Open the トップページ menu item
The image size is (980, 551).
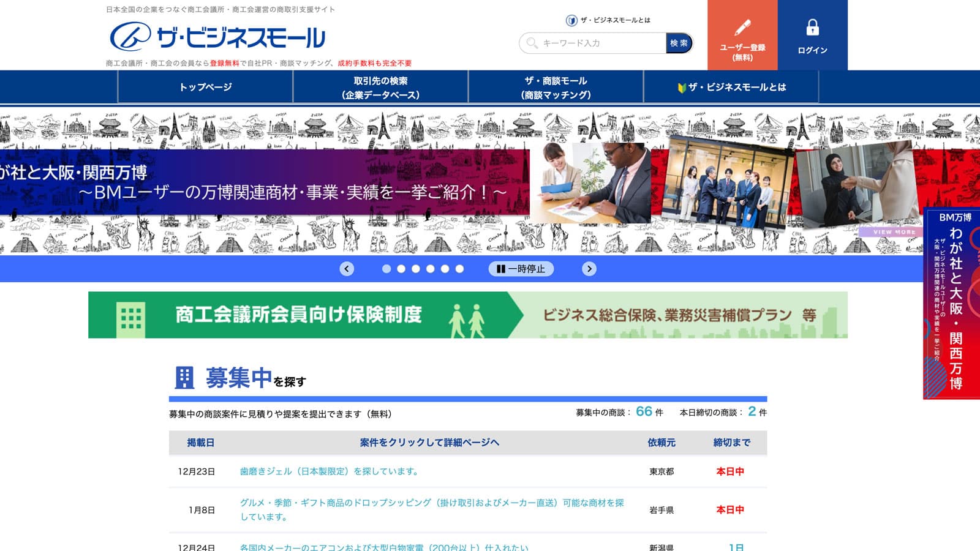pyautogui.click(x=205, y=88)
